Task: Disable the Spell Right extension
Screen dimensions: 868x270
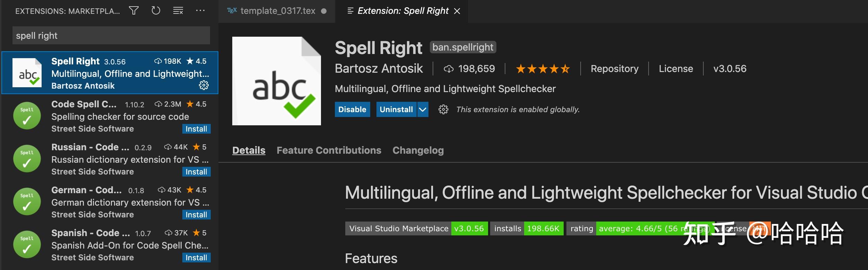Action: click(352, 109)
